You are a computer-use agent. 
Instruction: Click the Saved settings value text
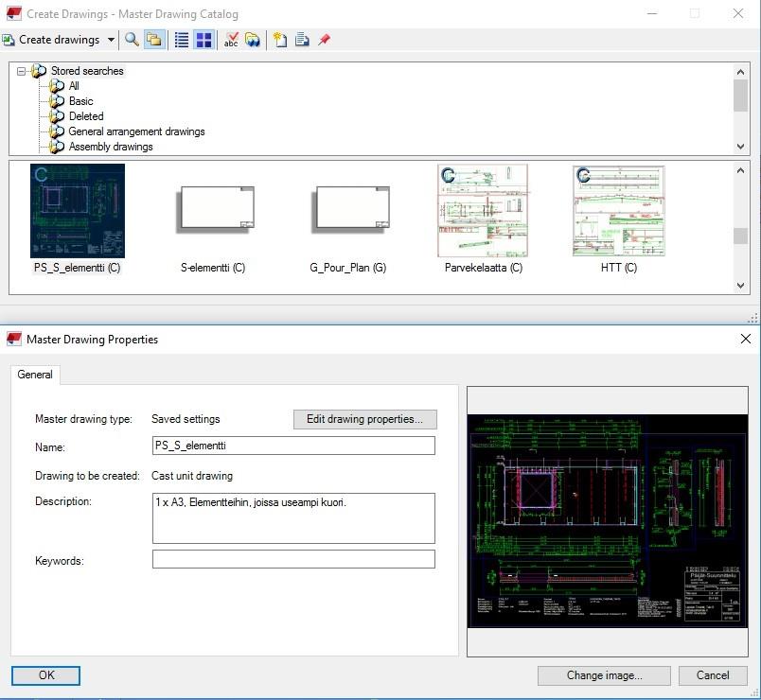click(186, 419)
